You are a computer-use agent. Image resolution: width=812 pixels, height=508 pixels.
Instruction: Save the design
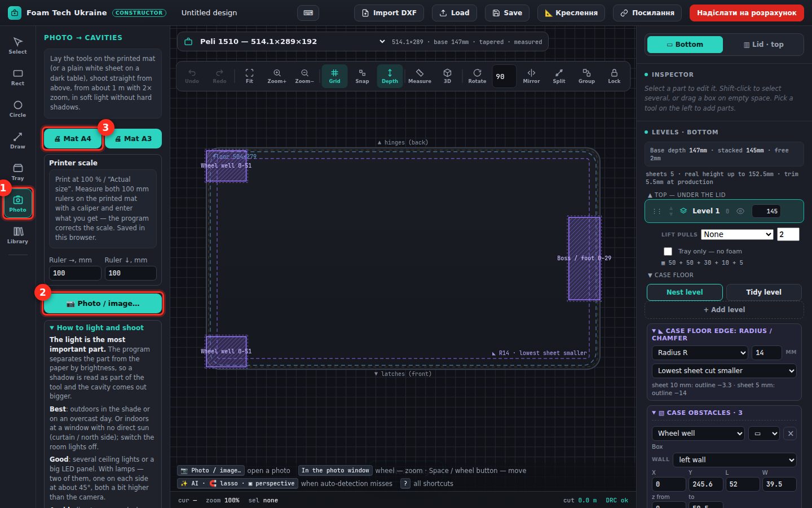click(507, 12)
